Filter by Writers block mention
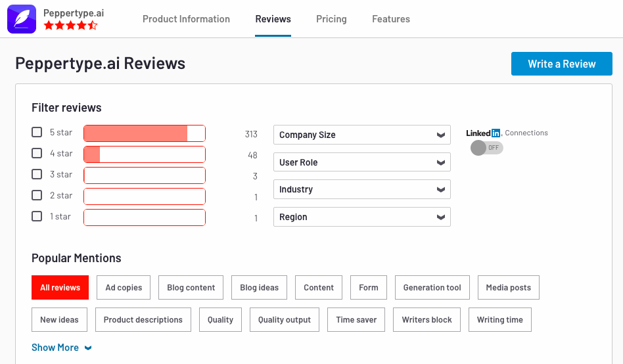This screenshot has width=623, height=364. [427, 319]
